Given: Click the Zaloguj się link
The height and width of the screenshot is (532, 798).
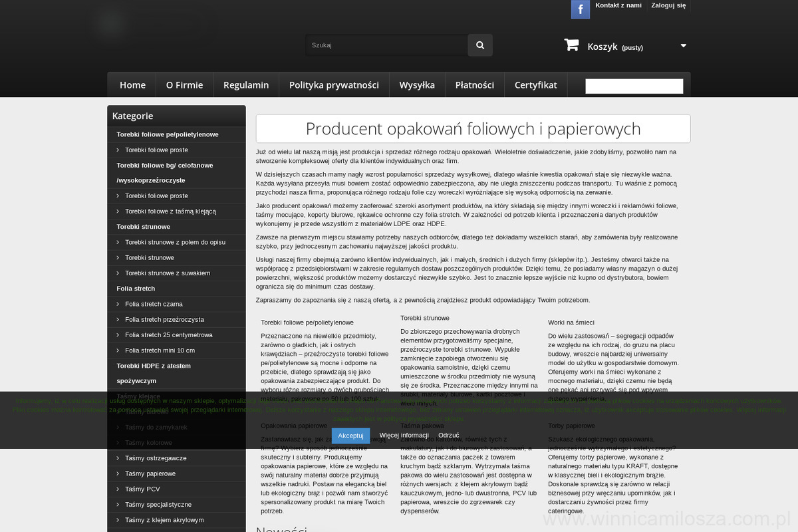Looking at the screenshot, I should click(x=668, y=5).
